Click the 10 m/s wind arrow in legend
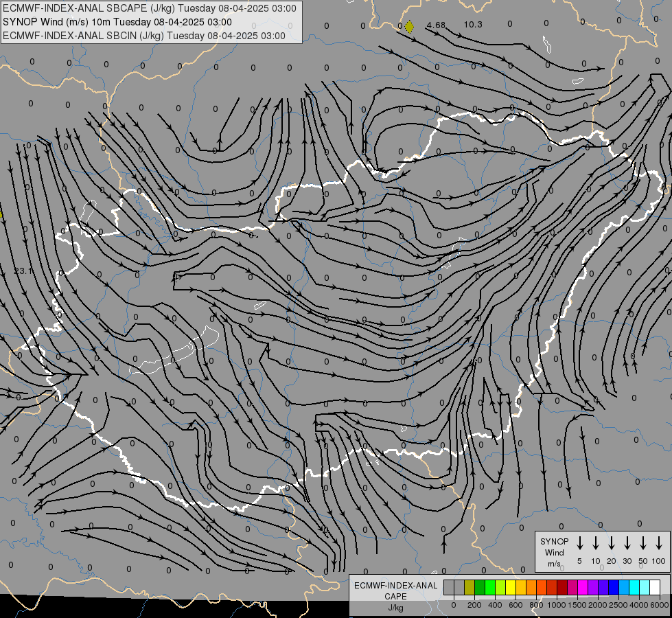 pyautogui.click(x=596, y=543)
